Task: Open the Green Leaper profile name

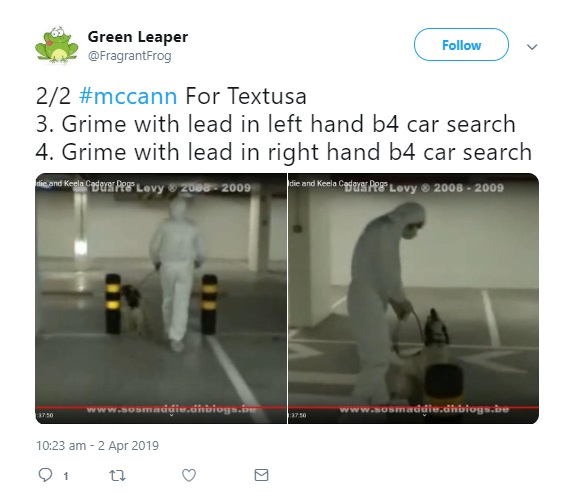Action: point(138,37)
